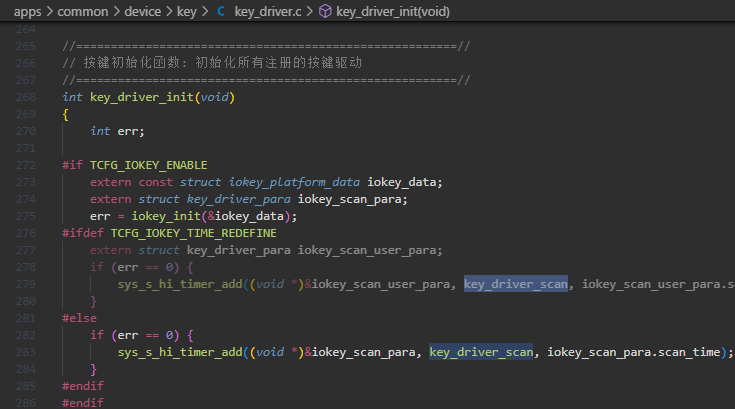The width and height of the screenshot is (735, 409).
Task: Expand the chevron after common breadcrumb
Action: point(116,12)
